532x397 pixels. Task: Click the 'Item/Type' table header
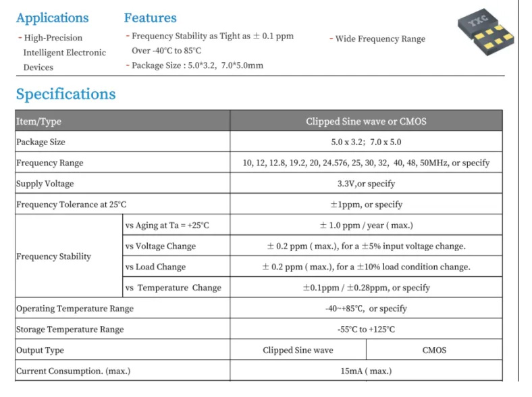pos(122,121)
